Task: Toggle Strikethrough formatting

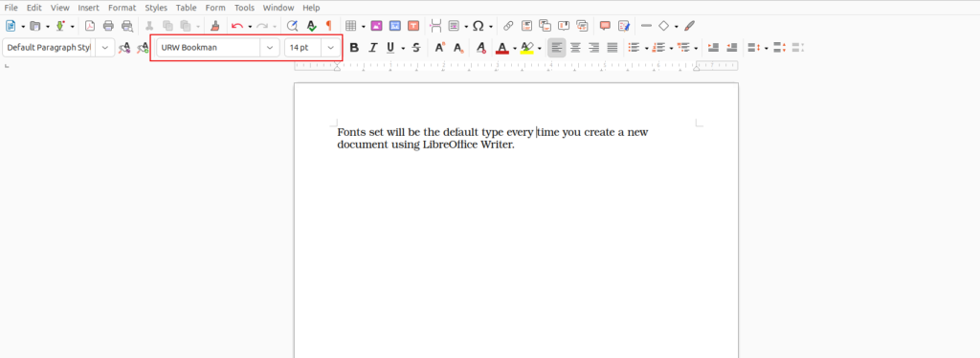Action: click(416, 48)
